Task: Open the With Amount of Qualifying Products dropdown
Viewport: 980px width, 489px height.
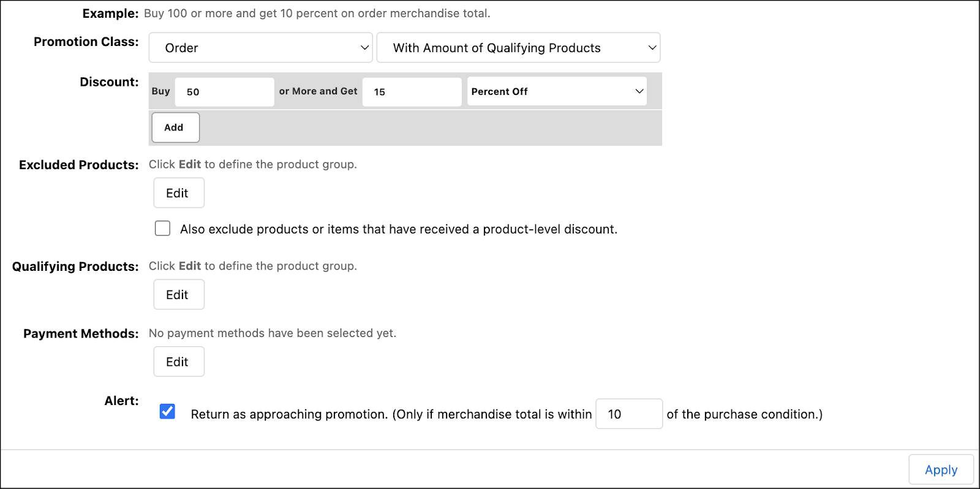Action: click(518, 47)
